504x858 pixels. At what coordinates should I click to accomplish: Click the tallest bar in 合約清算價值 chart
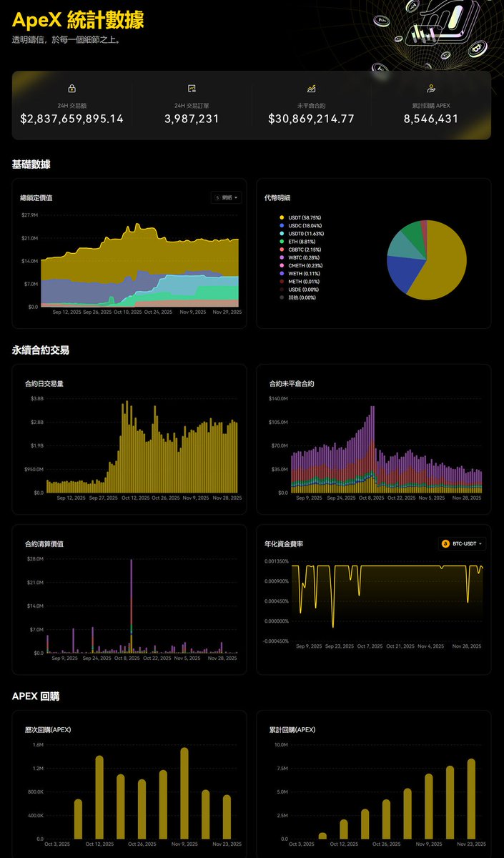[131, 606]
